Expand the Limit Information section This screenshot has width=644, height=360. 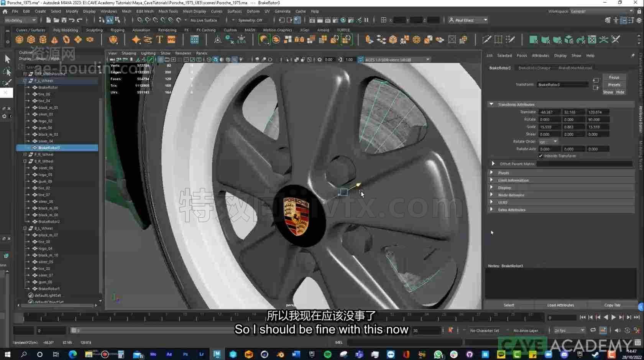tap(491, 180)
